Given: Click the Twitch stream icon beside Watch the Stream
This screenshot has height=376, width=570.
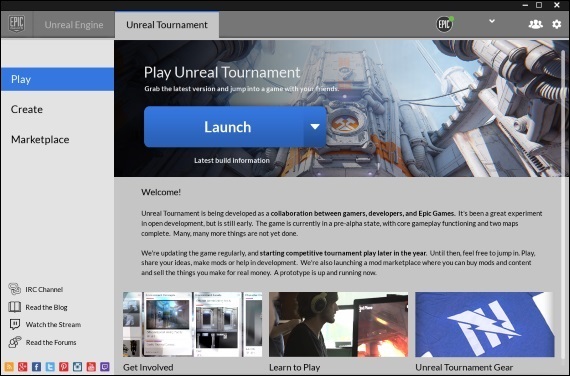Looking at the screenshot, I should click(x=15, y=324).
